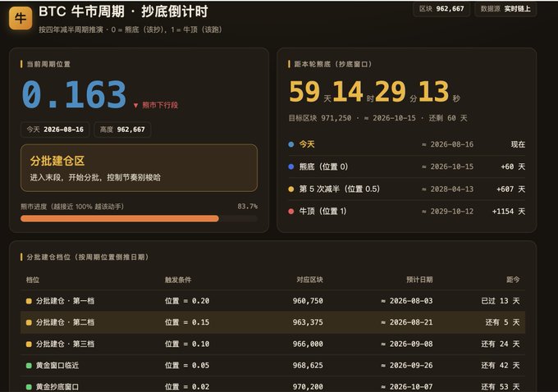This screenshot has height=392, width=558.
Task: Select the 第 5 次减半 (位置 0.5) row
Action: 407,189
